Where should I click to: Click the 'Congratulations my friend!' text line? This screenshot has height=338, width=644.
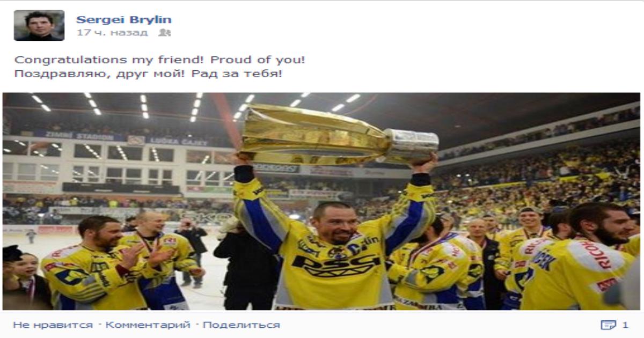pyautogui.click(x=159, y=60)
